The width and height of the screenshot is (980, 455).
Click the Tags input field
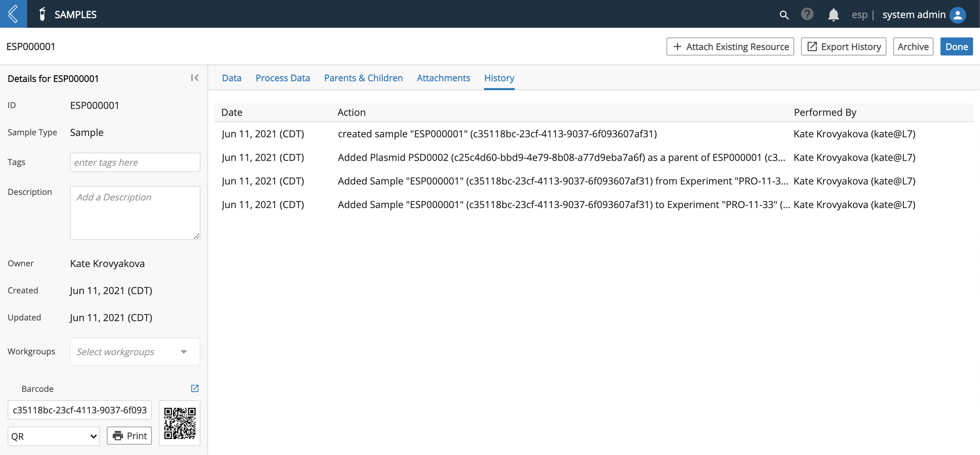[x=135, y=162]
